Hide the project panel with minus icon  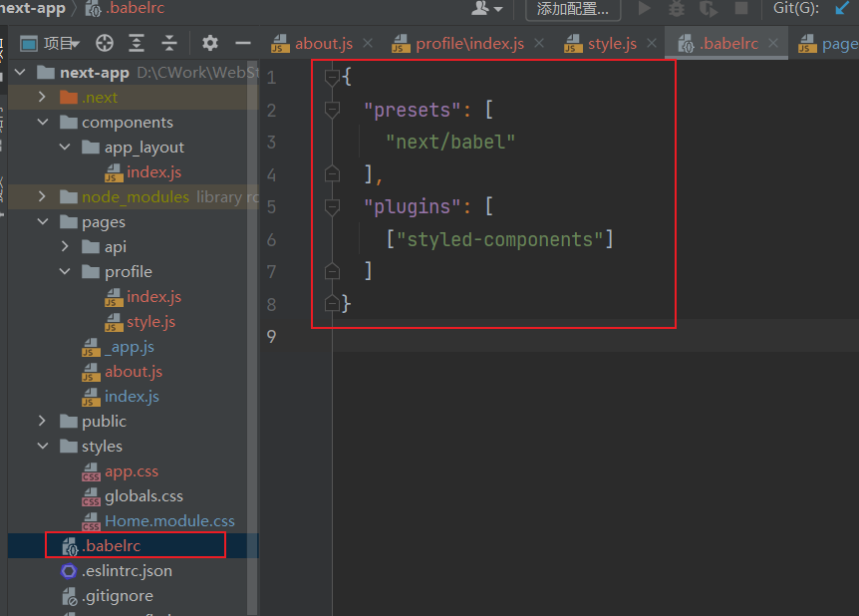coord(243,43)
